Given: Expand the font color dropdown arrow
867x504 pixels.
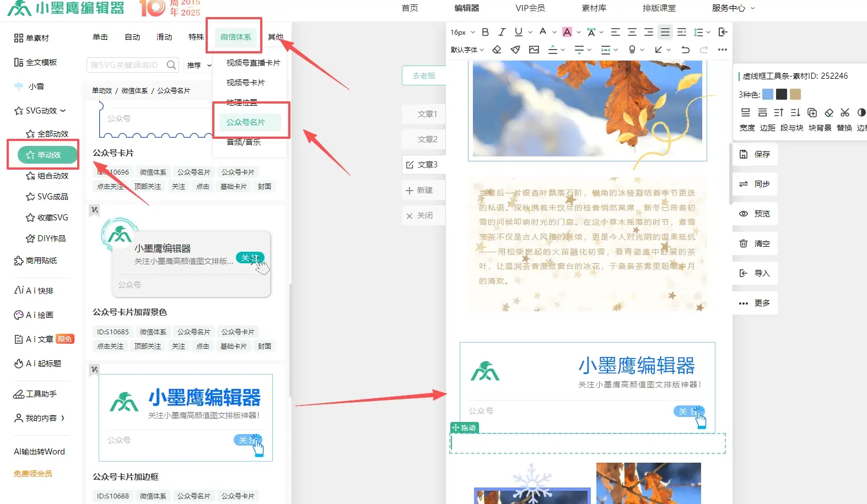Looking at the screenshot, I should (x=554, y=32).
